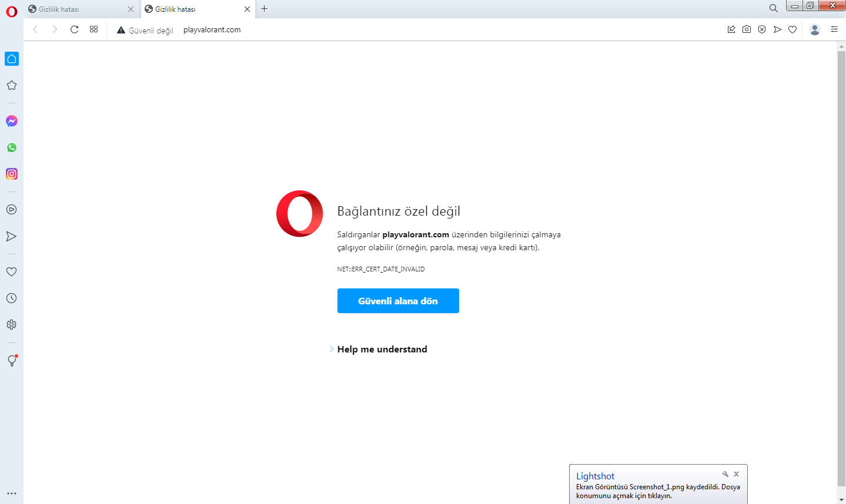The image size is (846, 504).
Task: Open WhatsApp in the sidebar
Action: coord(12,147)
